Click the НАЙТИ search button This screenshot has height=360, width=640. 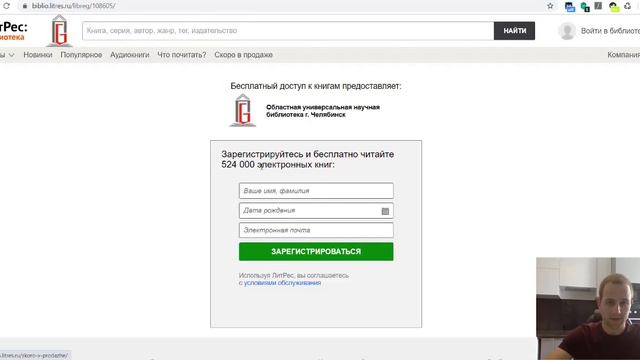[x=514, y=31]
